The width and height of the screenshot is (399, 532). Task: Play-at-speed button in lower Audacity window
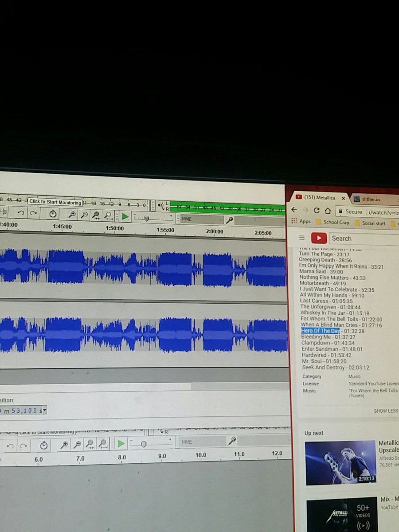tap(121, 443)
